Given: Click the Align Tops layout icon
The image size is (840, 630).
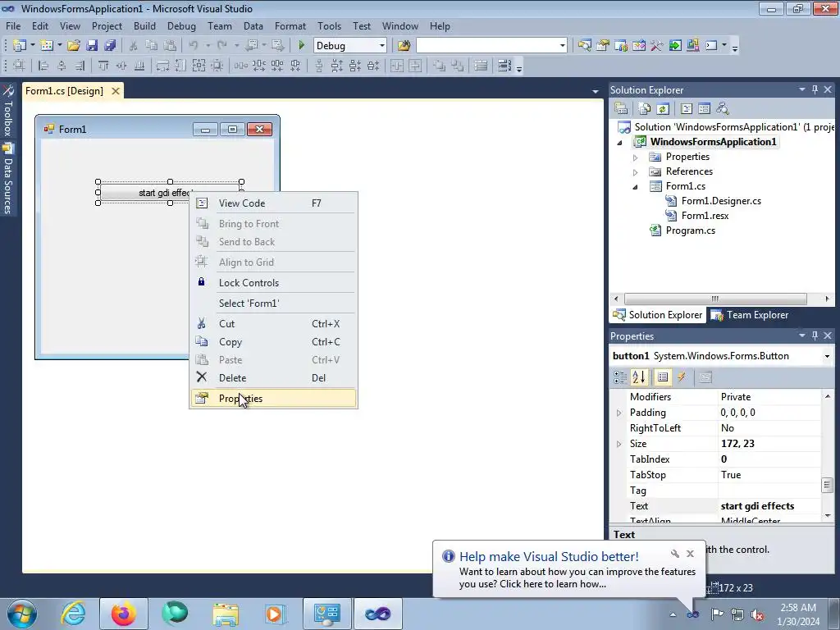Looking at the screenshot, I should point(103,66).
